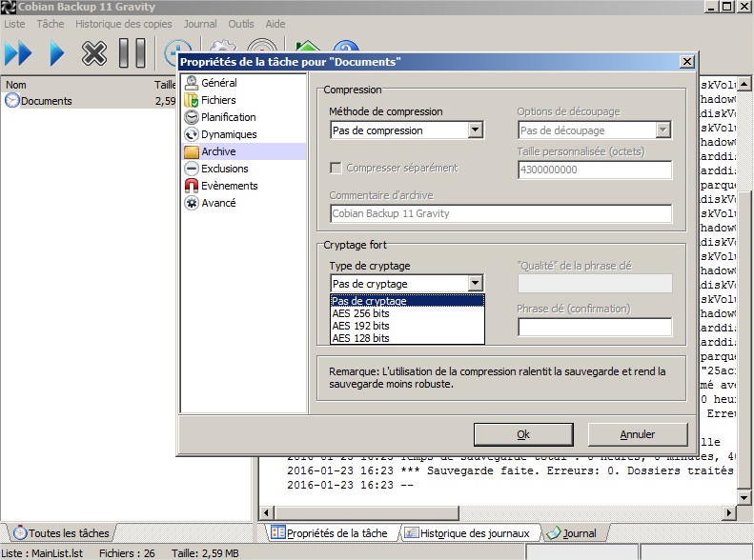Switch to Historique des journaux tab
Viewport: 754px width, 560px height.
coord(468,533)
